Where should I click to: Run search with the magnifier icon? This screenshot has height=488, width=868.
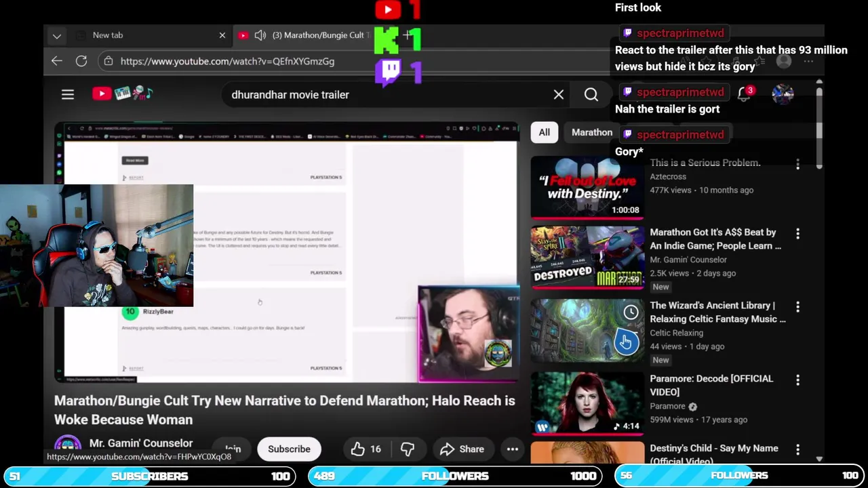(591, 95)
